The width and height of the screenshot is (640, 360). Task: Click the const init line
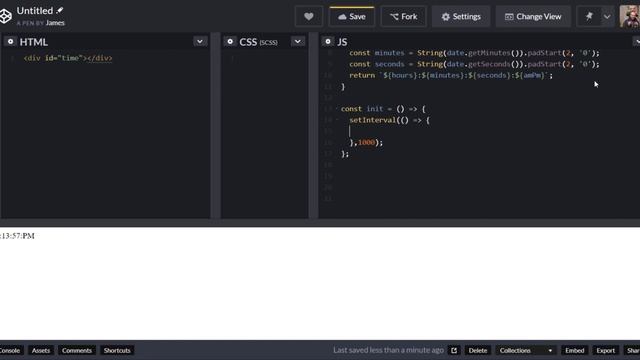point(383,109)
